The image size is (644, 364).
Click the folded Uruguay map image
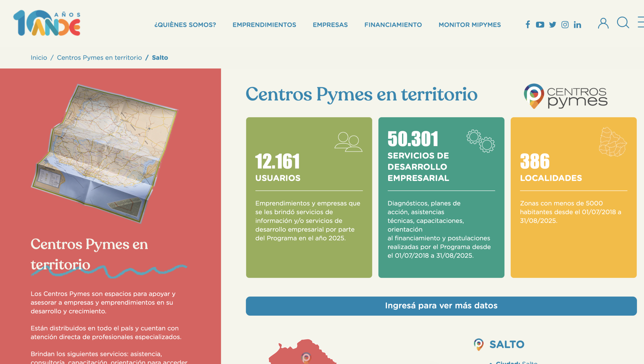click(104, 154)
